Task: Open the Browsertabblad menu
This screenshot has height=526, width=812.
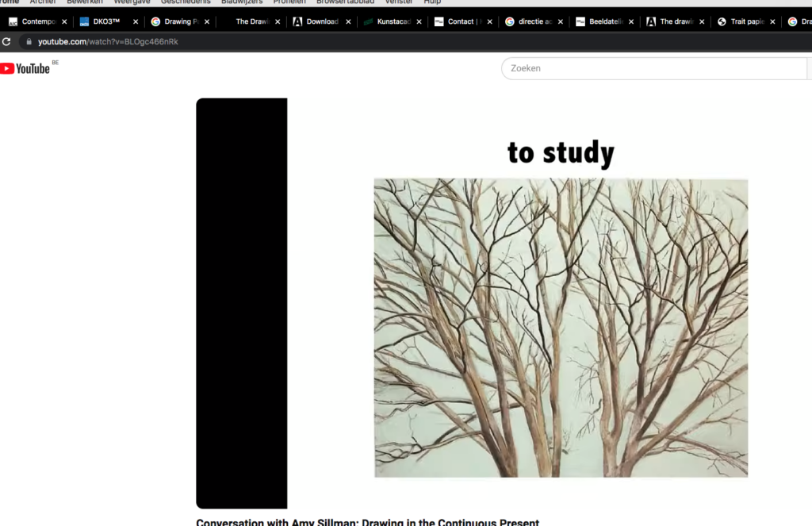Action: 346,2
